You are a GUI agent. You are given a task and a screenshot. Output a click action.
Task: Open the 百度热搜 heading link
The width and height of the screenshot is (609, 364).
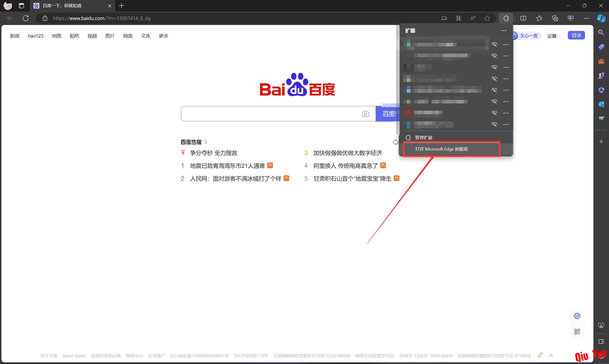[x=194, y=142]
